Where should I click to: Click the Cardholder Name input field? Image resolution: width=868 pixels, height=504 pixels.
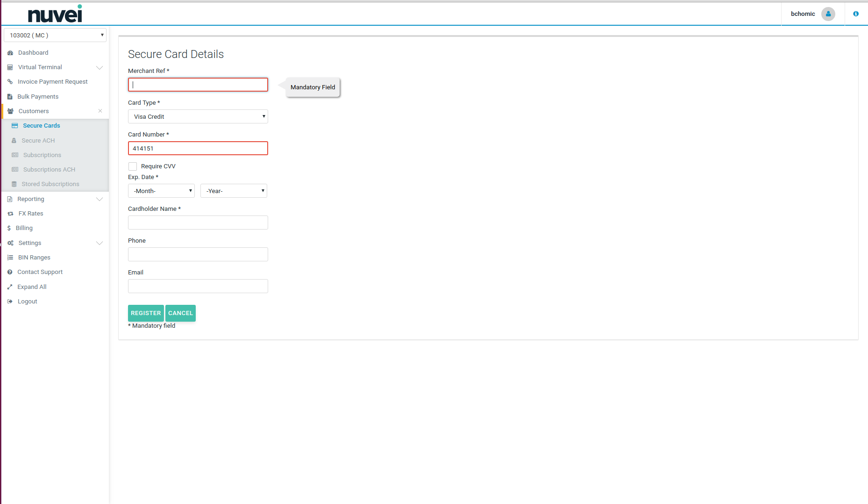(198, 223)
